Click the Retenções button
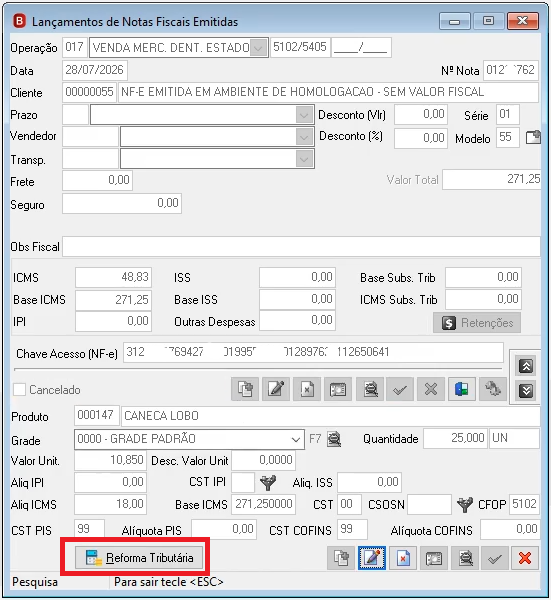Screen dimensions: 551x600 click(x=477, y=323)
